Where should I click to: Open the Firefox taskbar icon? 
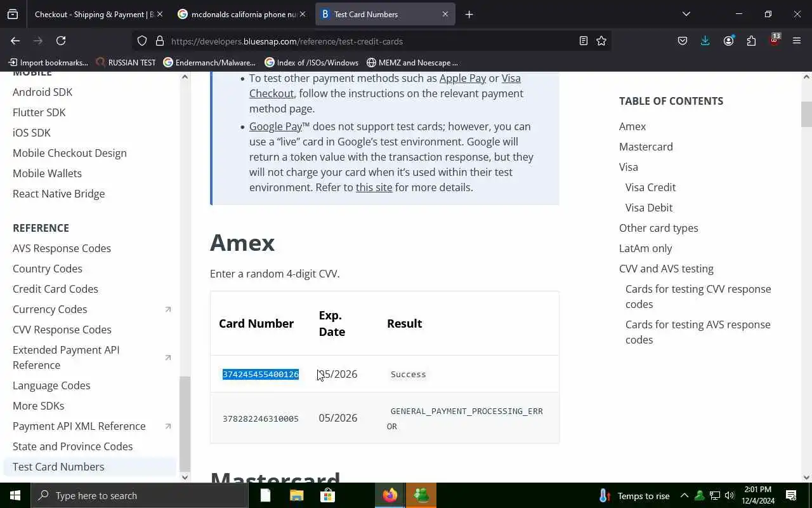tap(390, 495)
